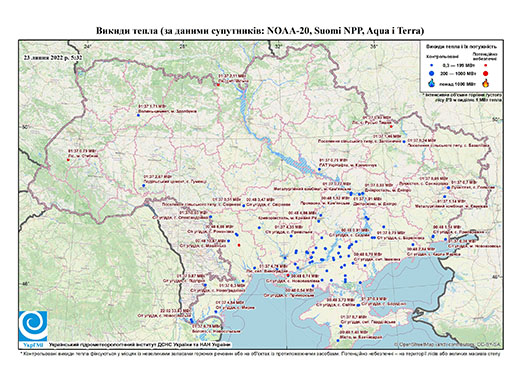Select the blue marker in Volyn cement area
The width and height of the screenshot is (520, 368).
click(138, 115)
